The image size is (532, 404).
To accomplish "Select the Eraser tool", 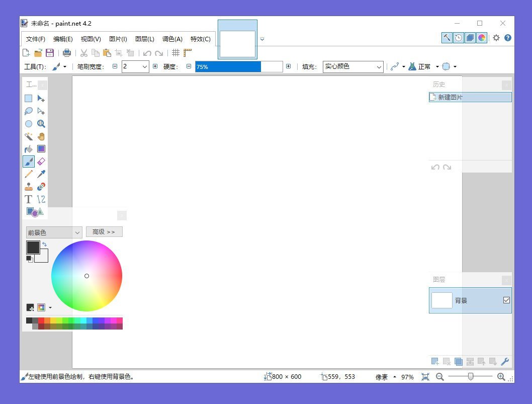I will (41, 161).
